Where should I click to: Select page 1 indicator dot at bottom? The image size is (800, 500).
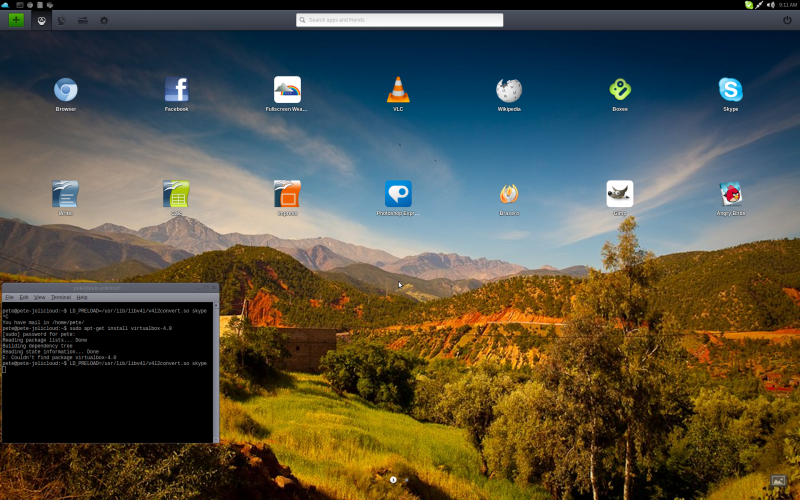tap(393, 480)
